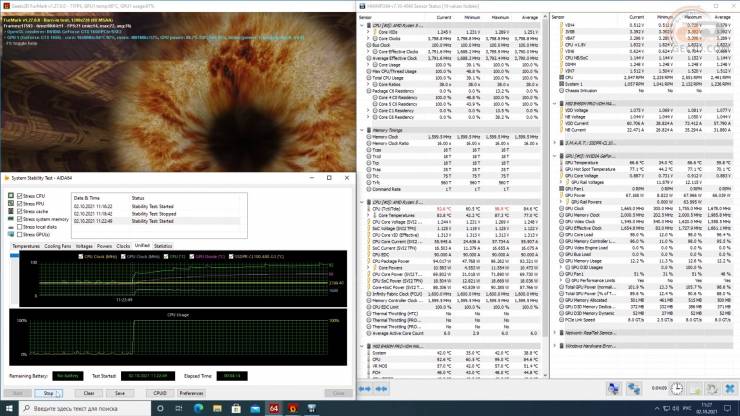The image size is (740, 416).
Task: Open Task View on the taskbar
Action: pyautogui.click(x=179, y=408)
